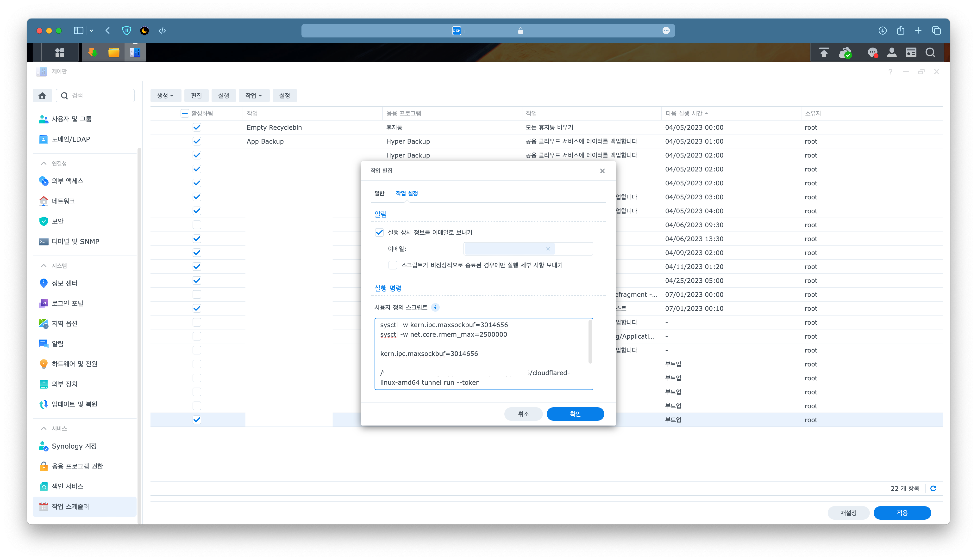The width and height of the screenshot is (977, 560).
Task: Switch to the 일반 tab in the dialog
Action: (x=379, y=193)
